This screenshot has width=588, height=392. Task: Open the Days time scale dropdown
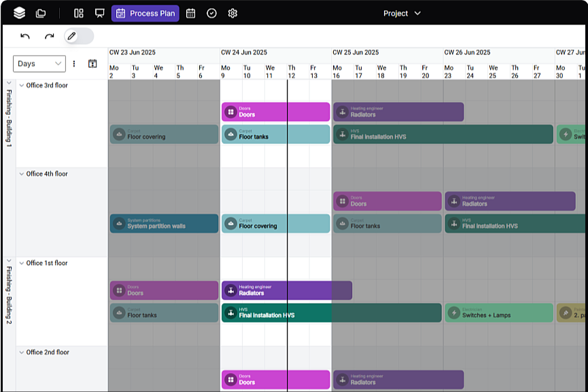click(x=39, y=64)
